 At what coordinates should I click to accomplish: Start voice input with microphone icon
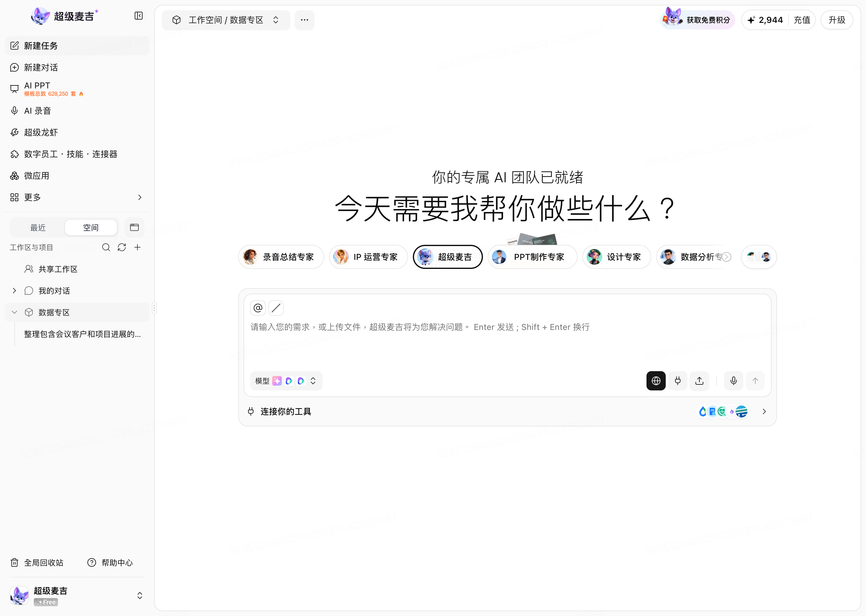pos(734,380)
